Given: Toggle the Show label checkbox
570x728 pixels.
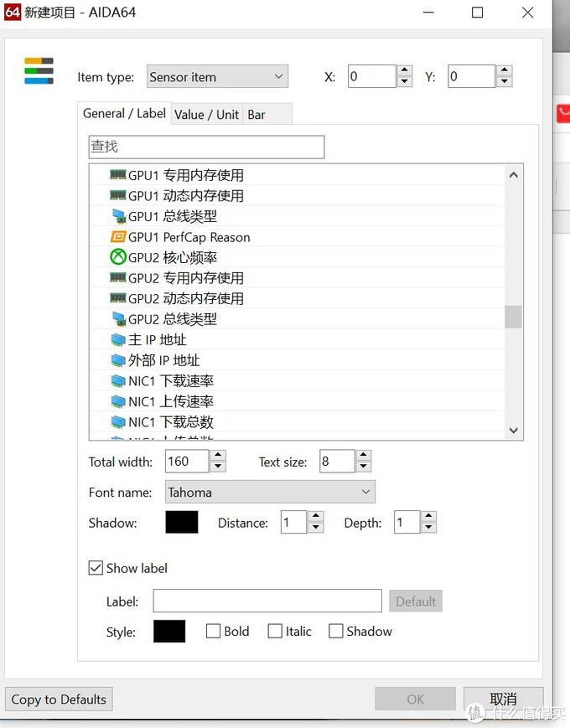Looking at the screenshot, I should [96, 568].
